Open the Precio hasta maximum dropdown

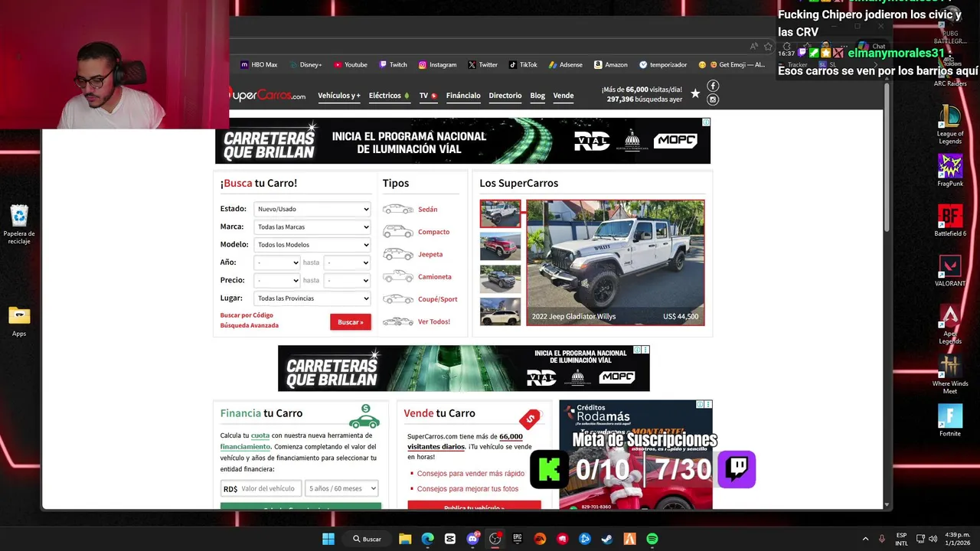[x=348, y=280]
